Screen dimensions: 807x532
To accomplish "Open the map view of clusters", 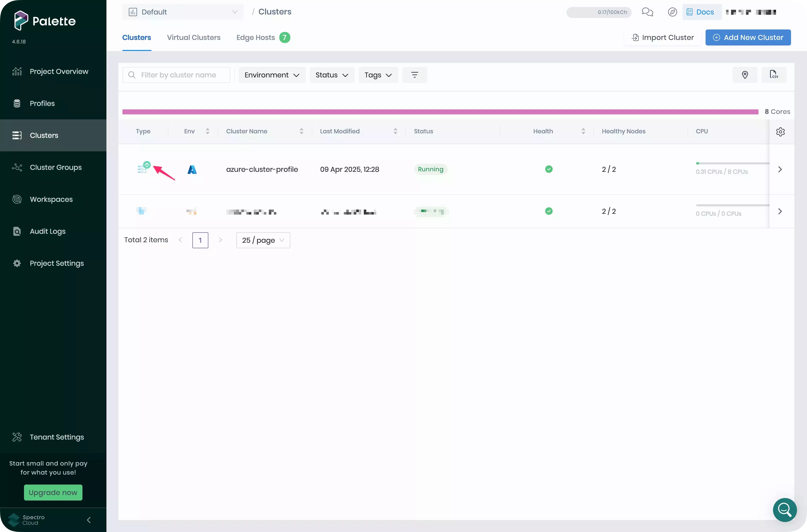I will pos(745,75).
